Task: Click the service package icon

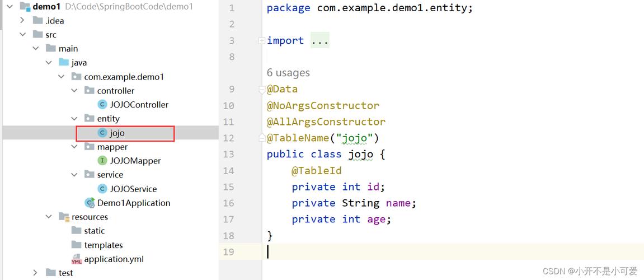Action: tap(90, 175)
